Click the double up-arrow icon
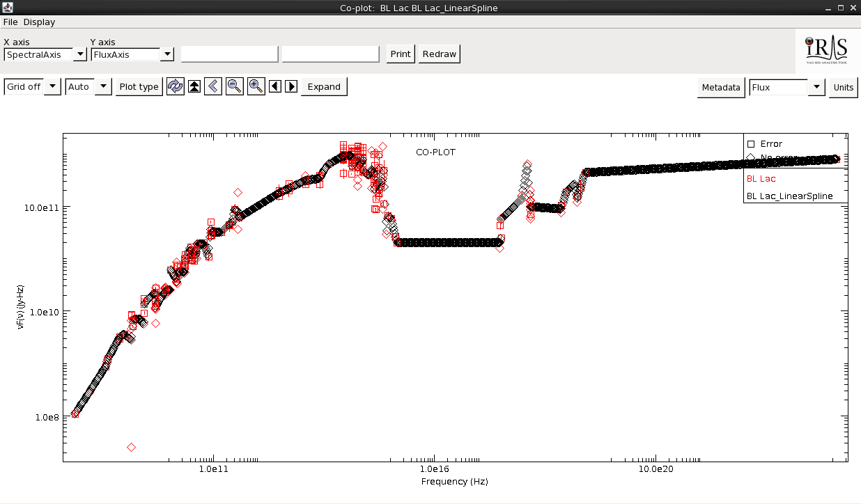861x504 pixels. coord(194,86)
